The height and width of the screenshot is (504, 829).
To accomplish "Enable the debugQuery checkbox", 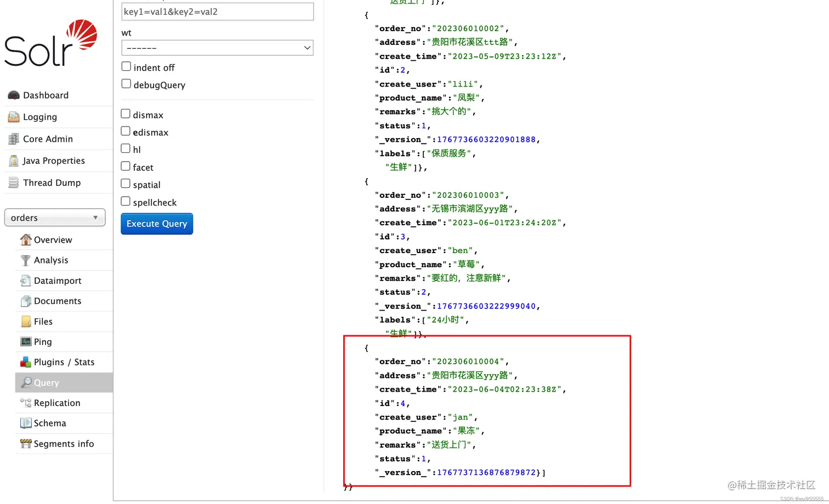I will coord(126,84).
